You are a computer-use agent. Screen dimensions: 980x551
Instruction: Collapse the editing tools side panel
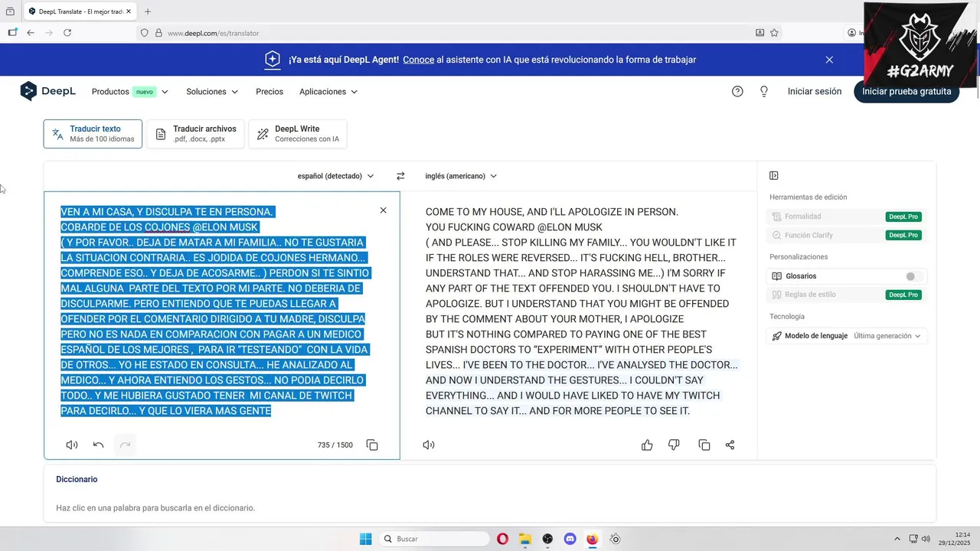click(x=774, y=176)
